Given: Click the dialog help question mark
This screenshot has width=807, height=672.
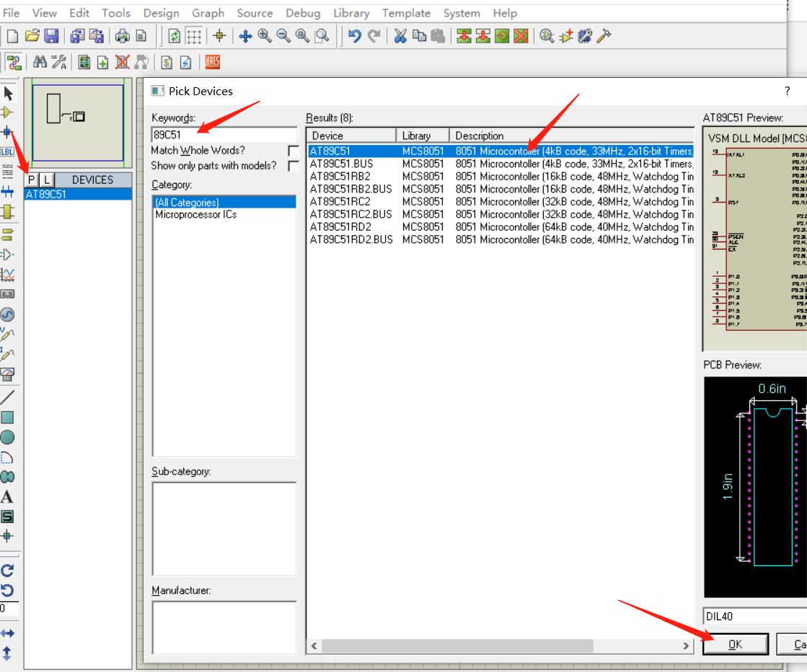Looking at the screenshot, I should (787, 91).
